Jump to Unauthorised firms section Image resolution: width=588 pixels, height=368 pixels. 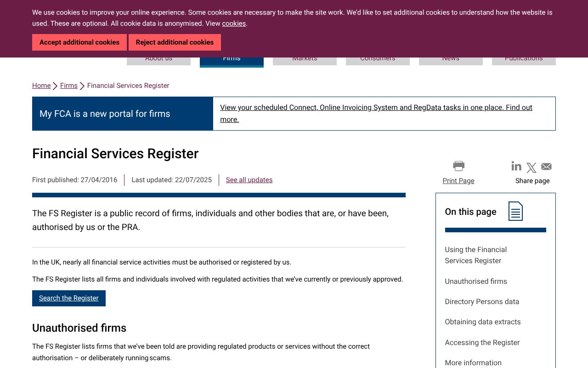click(x=476, y=281)
